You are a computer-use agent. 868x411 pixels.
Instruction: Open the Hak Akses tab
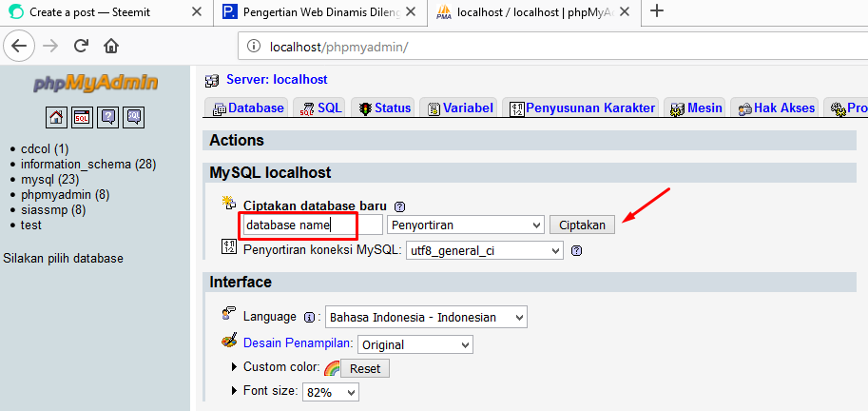tap(776, 108)
